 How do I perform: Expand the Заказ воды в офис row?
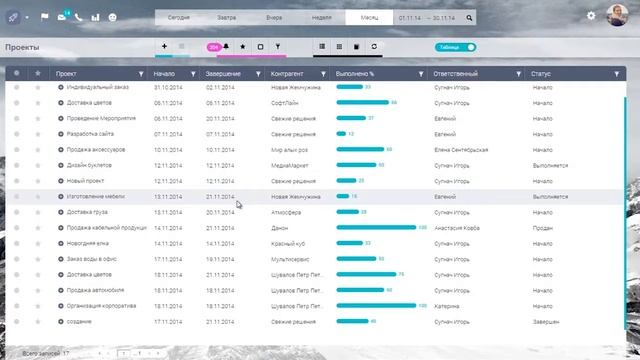point(61,259)
